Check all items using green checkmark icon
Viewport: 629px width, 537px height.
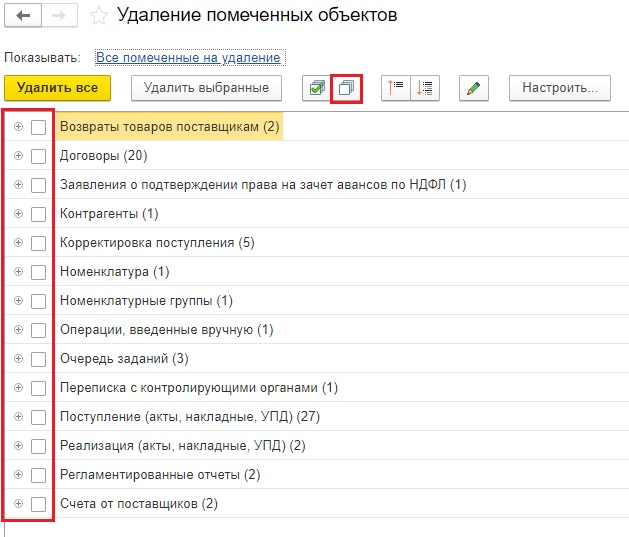point(316,88)
